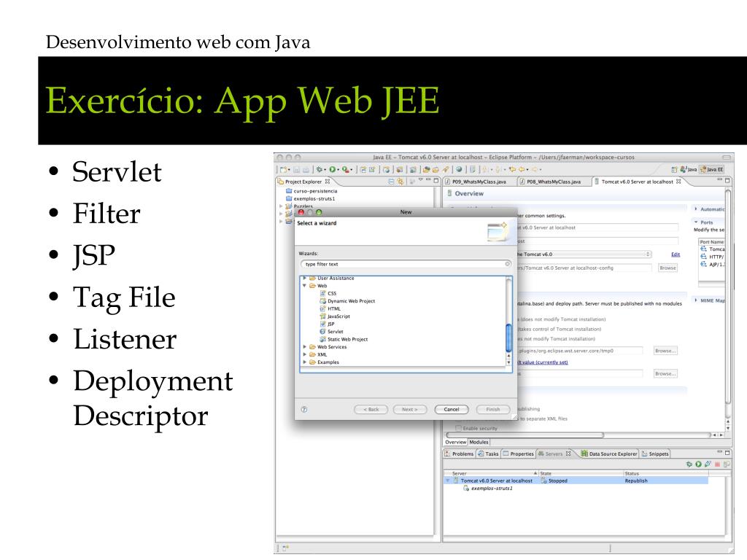Click the JSP wizard icon

[322, 324]
